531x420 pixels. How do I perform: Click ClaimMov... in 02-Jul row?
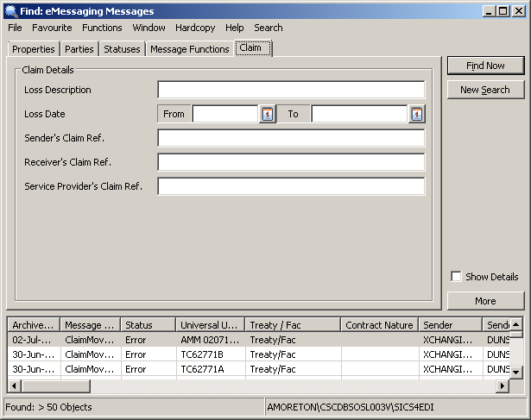(x=90, y=340)
